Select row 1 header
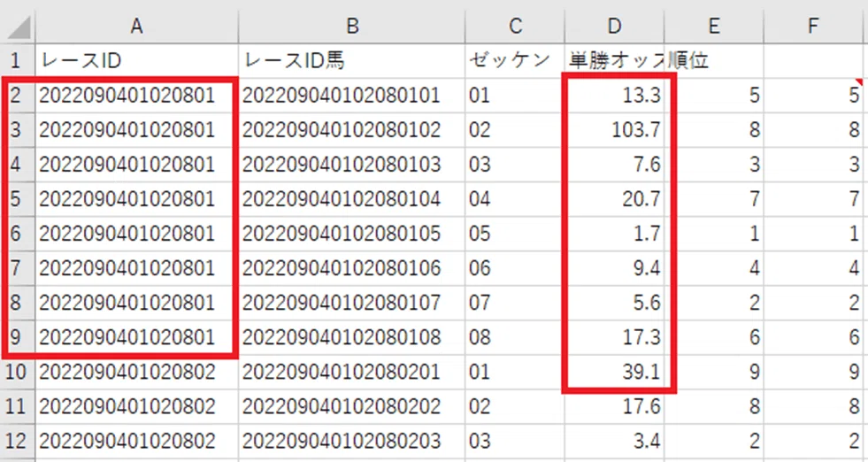 [18, 60]
